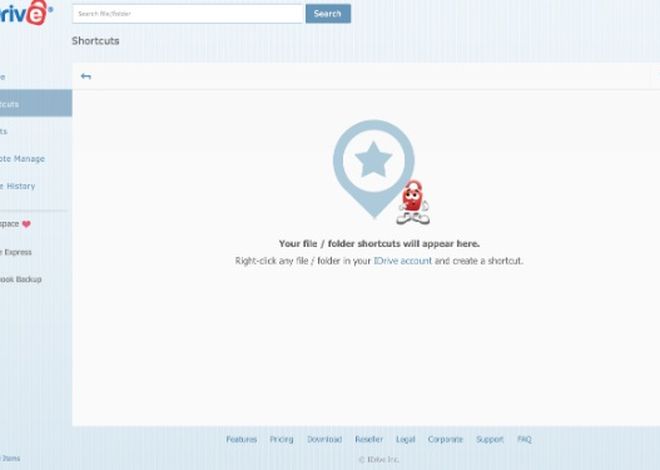Viewport: 660px width, 470px height.
Task: Open the Express sidebar item
Action: click(16, 252)
